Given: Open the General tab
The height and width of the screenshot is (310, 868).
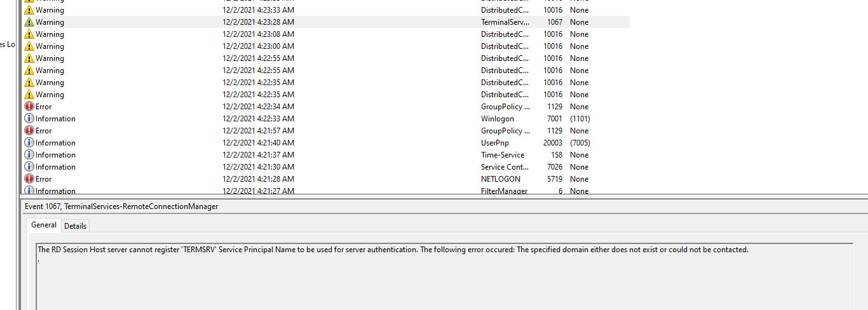Looking at the screenshot, I should coord(44,225).
